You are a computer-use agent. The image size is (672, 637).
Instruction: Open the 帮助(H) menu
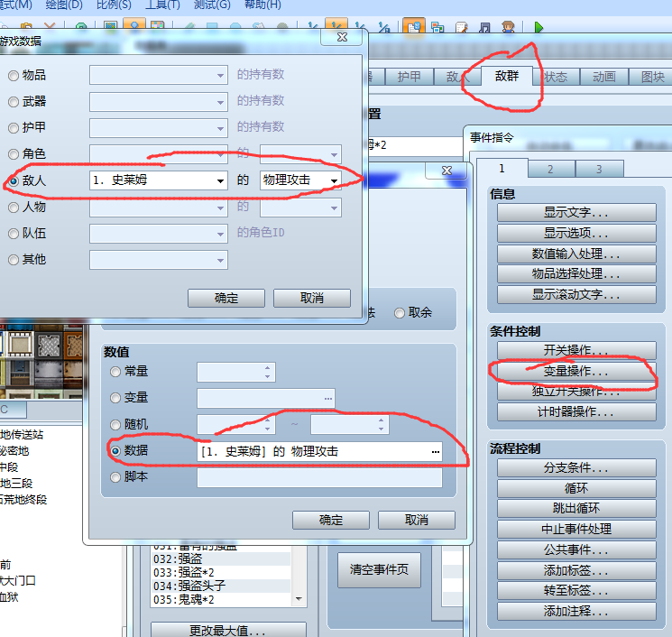[262, 5]
